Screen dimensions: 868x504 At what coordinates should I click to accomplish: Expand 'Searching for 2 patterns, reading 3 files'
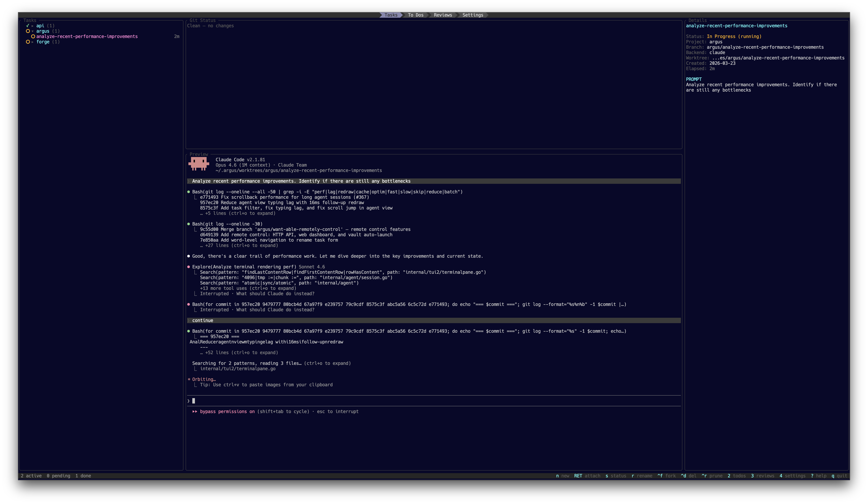(271, 363)
